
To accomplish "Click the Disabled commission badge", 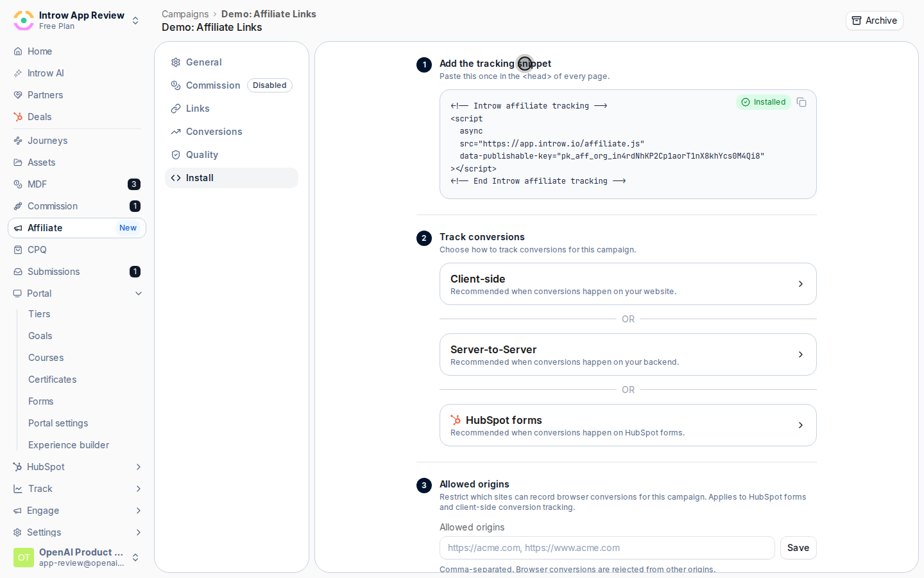I will coord(269,85).
